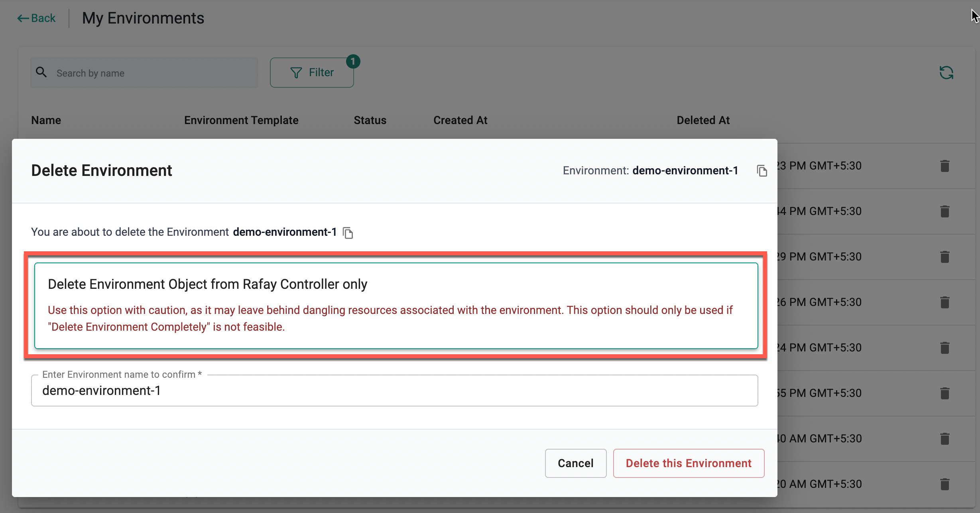Click trash icon in fourth table row
The image size is (980, 513).
coord(945,302)
